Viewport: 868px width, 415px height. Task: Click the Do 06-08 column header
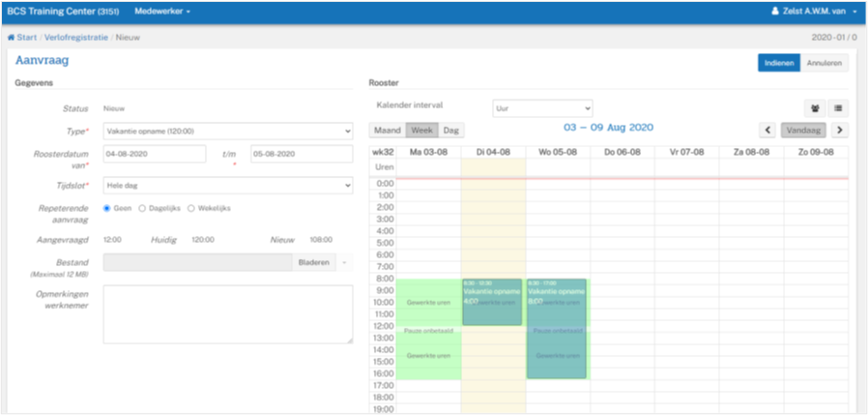click(622, 152)
